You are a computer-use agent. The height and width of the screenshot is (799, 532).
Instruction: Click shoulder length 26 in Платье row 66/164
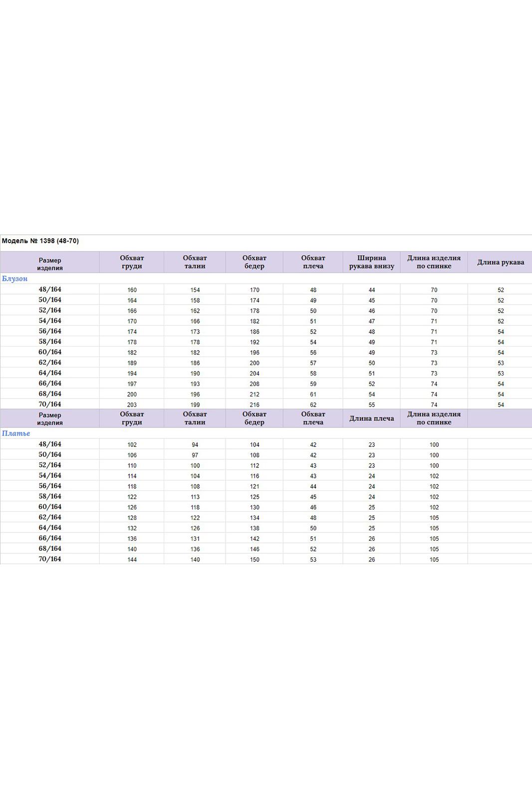pos(372,539)
